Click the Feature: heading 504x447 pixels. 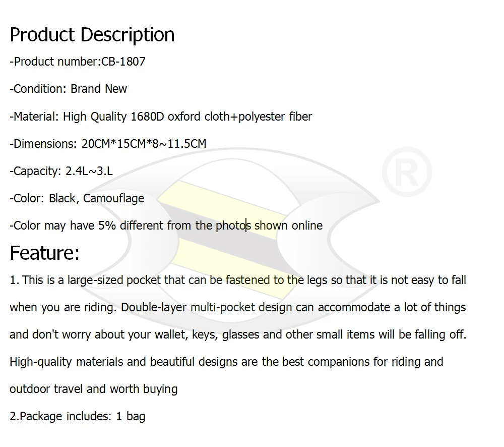[44, 253]
